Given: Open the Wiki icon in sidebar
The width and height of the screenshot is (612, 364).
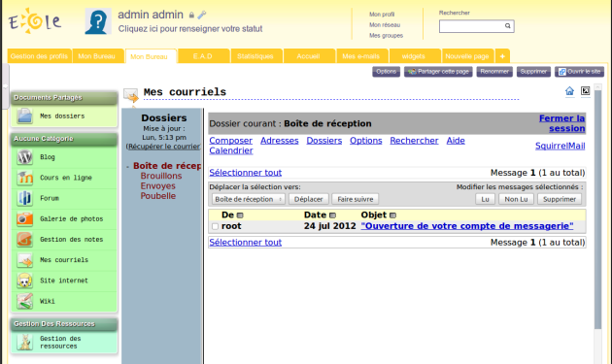Looking at the screenshot, I should [x=24, y=301].
